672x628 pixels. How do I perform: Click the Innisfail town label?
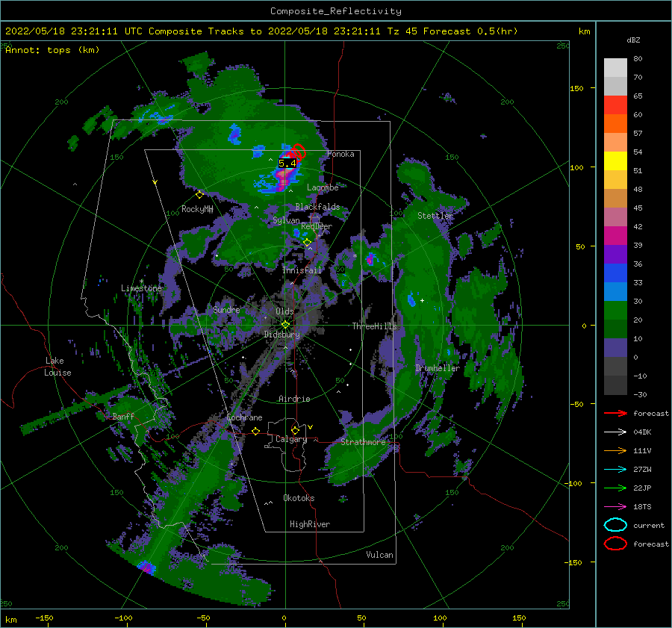[302, 270]
